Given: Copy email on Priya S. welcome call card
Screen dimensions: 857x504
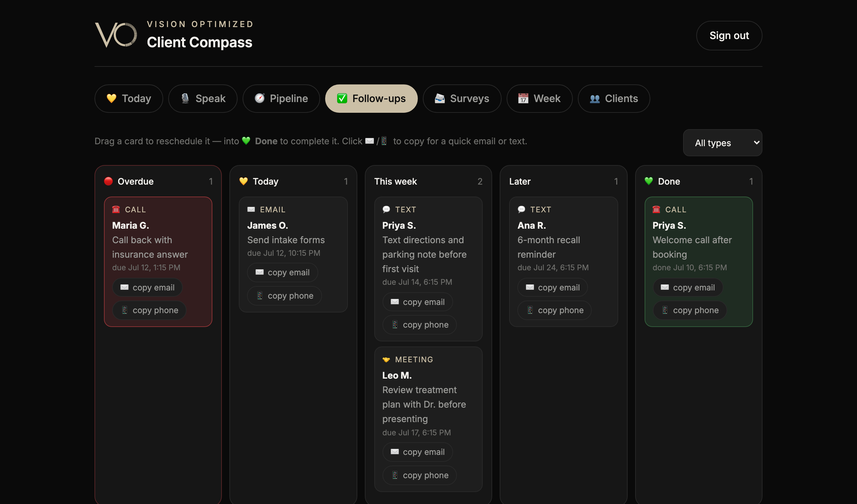Looking at the screenshot, I should [687, 287].
